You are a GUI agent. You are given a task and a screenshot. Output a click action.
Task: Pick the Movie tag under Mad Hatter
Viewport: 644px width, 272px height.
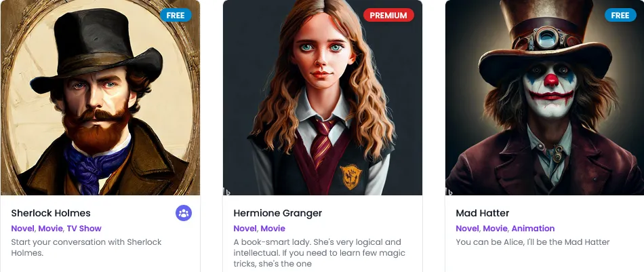click(496, 229)
